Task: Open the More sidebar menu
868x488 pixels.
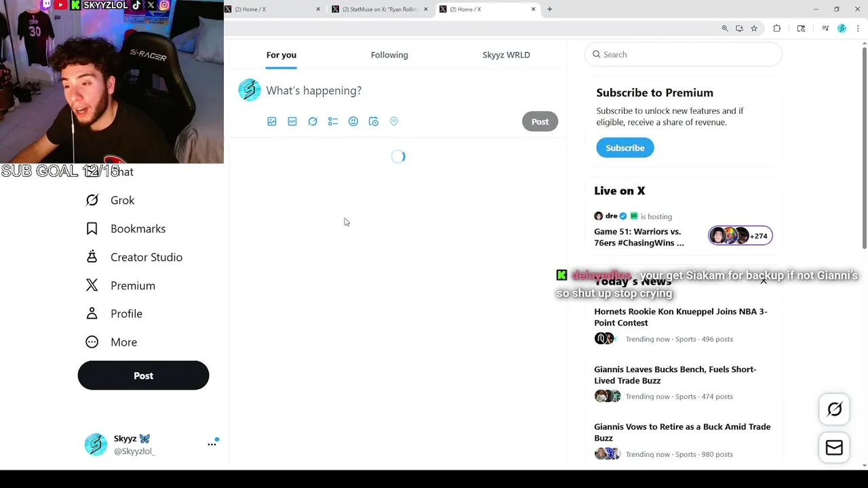Action: [x=123, y=342]
